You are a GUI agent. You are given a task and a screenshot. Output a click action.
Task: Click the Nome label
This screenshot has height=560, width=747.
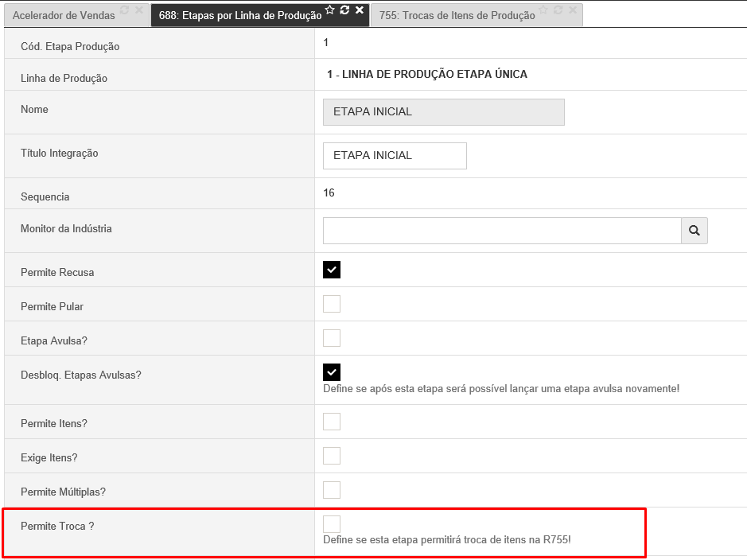tap(34, 110)
